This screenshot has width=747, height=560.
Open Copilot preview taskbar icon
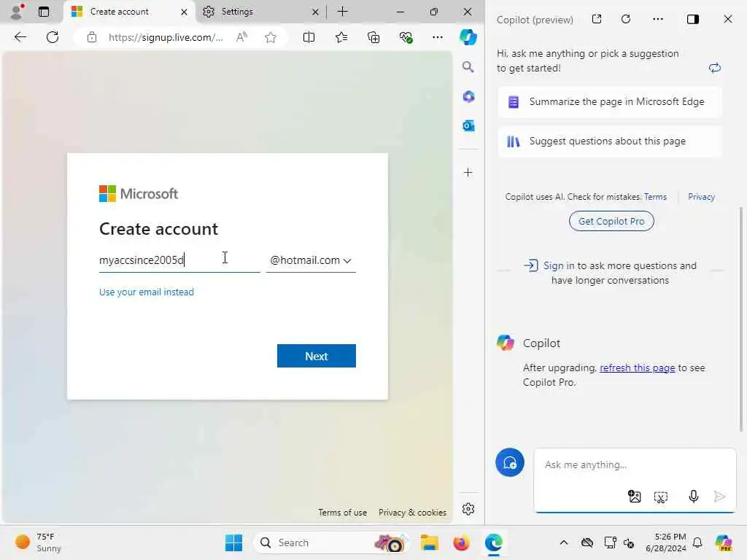pos(724,542)
